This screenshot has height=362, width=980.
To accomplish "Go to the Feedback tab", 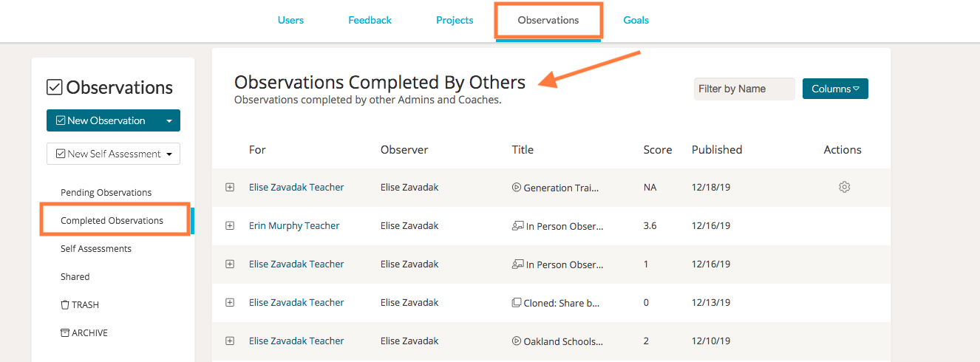I will pyautogui.click(x=370, y=20).
